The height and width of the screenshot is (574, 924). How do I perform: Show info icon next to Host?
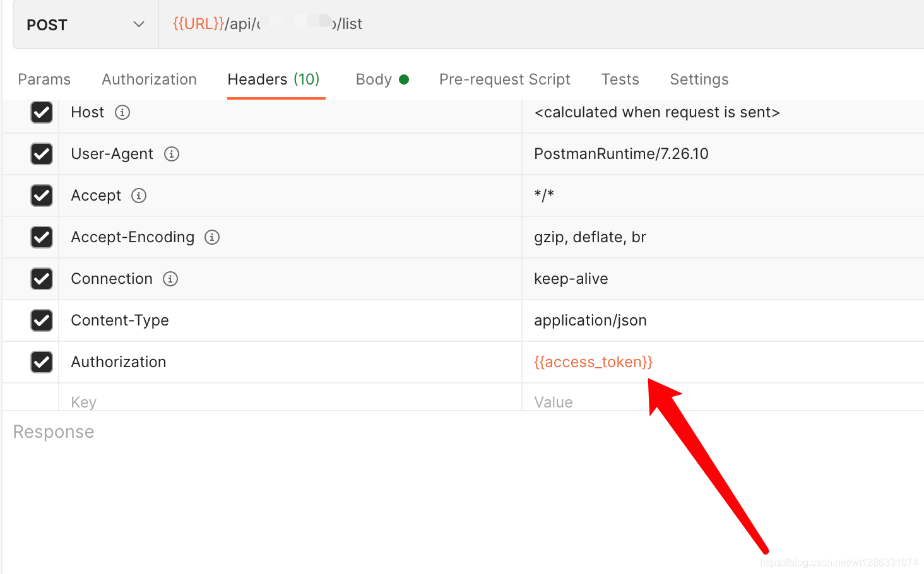point(122,112)
